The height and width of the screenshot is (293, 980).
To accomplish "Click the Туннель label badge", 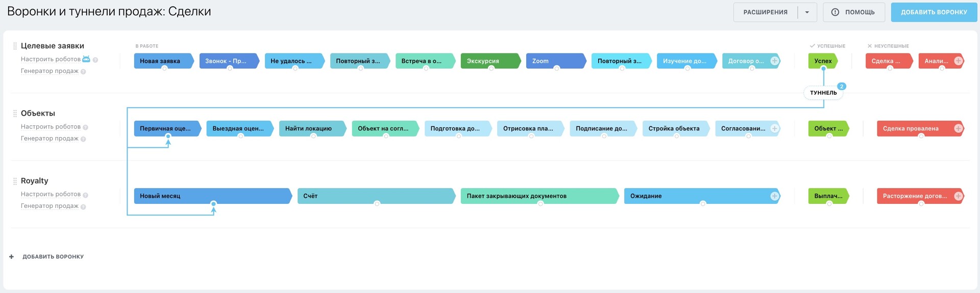I will [x=823, y=93].
